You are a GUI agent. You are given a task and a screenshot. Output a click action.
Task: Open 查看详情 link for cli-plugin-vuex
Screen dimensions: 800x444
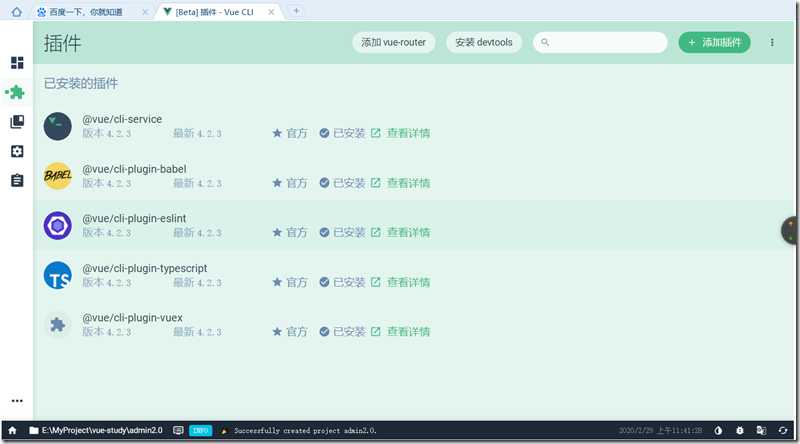401,332
